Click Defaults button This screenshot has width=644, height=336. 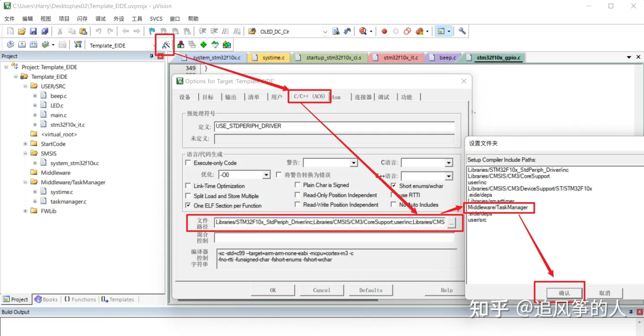click(x=371, y=290)
